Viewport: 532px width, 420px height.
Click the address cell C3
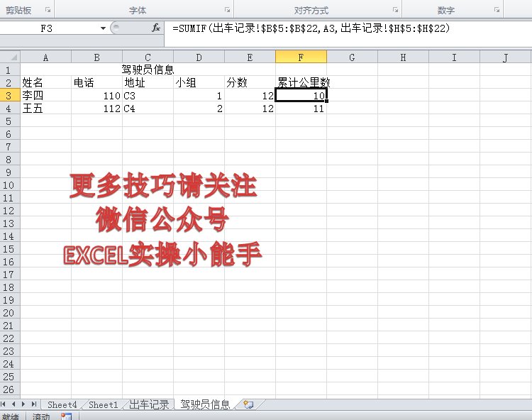click(148, 95)
